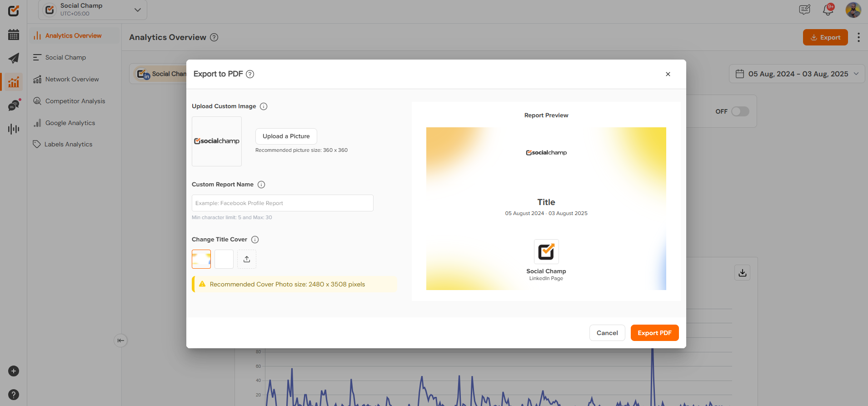Open the date range dropdown chevron

point(856,74)
